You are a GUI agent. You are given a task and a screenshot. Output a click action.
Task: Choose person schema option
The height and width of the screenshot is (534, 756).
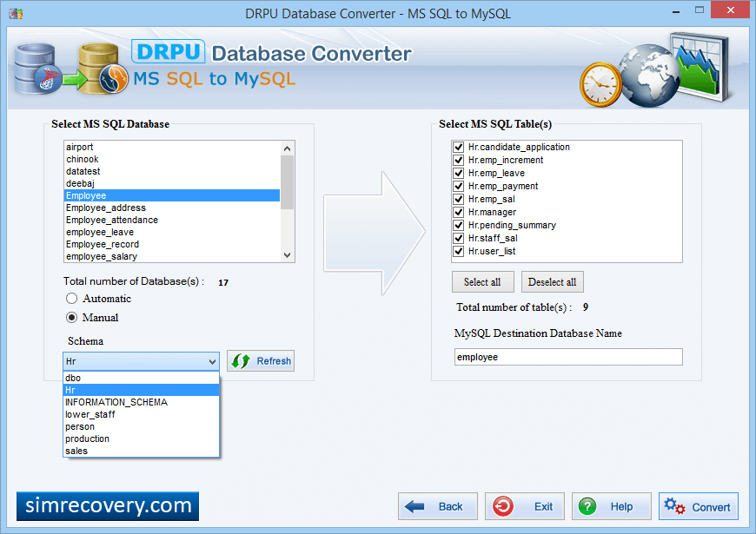(142, 426)
